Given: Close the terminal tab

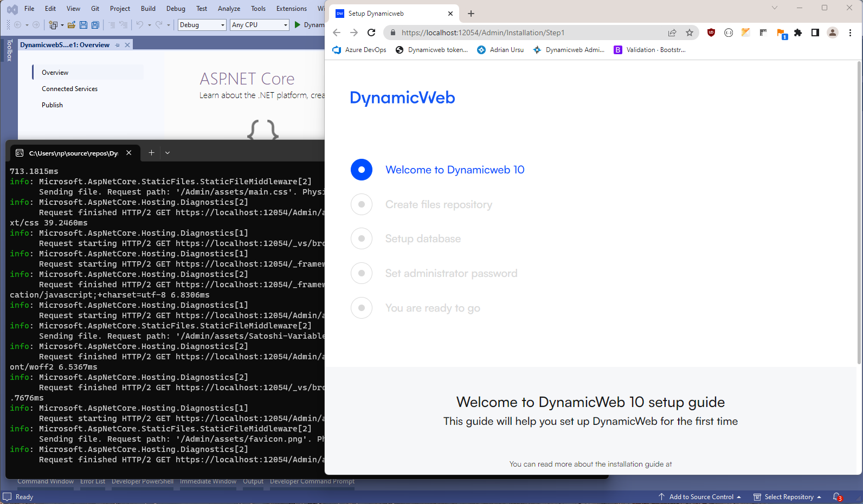Looking at the screenshot, I should pos(128,153).
